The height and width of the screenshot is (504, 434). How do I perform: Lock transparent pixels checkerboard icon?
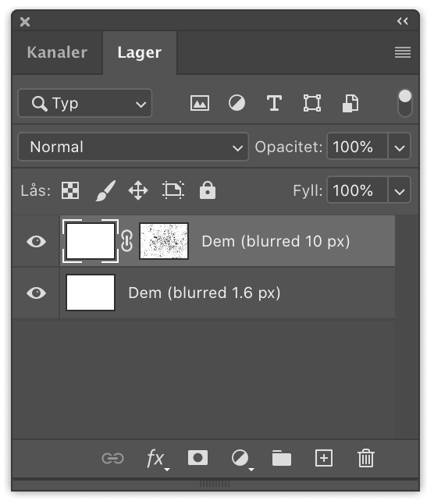70,190
